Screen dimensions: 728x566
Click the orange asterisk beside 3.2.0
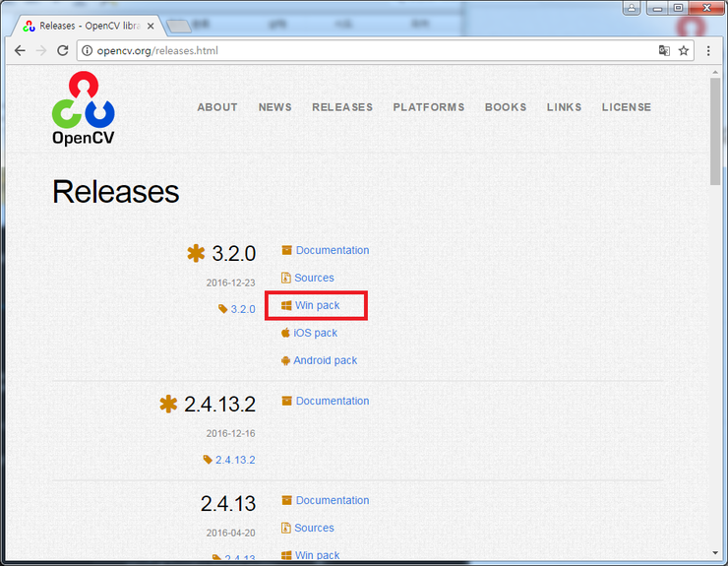coord(196,253)
